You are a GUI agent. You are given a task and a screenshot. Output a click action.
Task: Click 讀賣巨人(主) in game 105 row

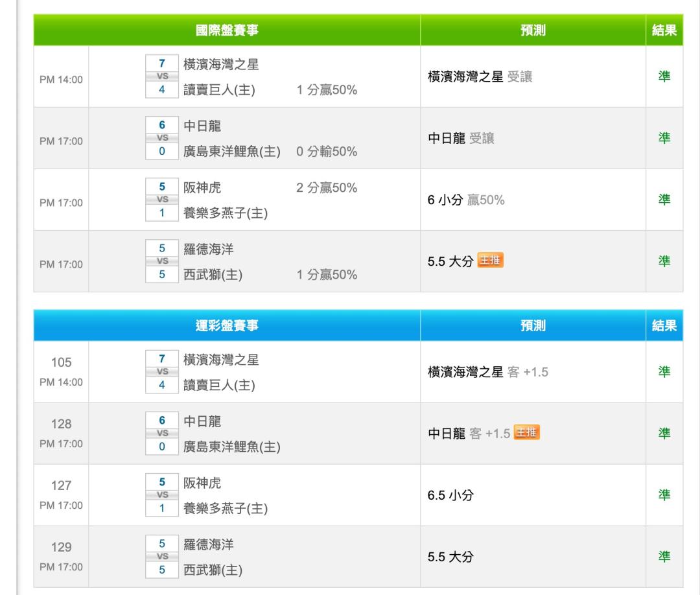(x=219, y=386)
